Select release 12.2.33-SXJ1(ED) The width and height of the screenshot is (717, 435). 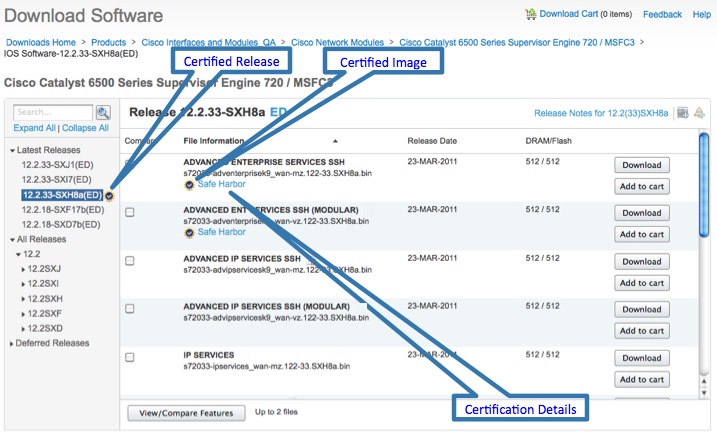[x=57, y=165]
